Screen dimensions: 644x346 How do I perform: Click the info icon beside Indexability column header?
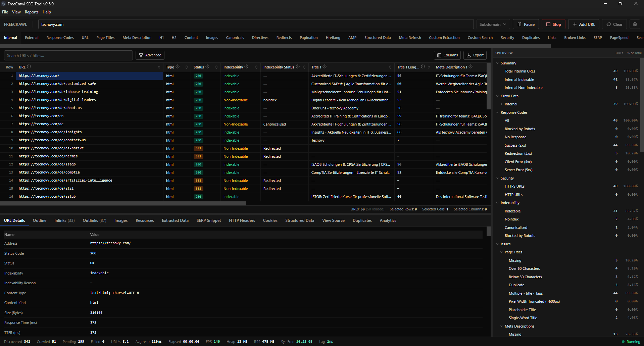[246, 67]
